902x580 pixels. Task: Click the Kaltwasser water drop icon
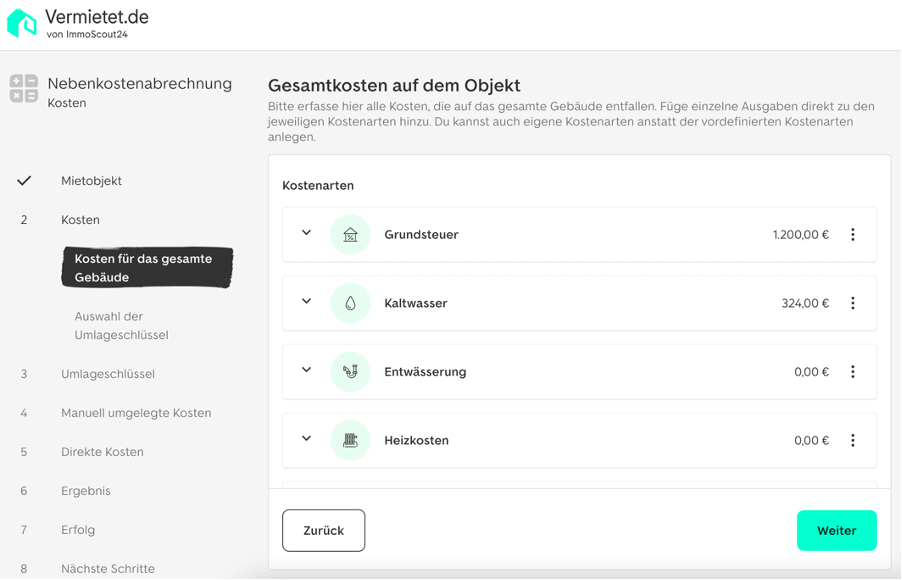coord(350,303)
